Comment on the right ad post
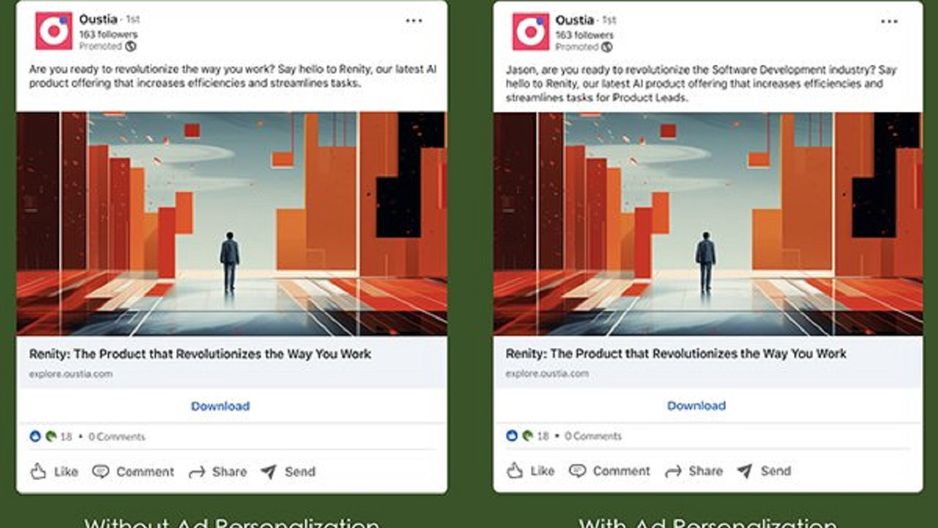Image resolution: width=938 pixels, height=528 pixels. click(609, 471)
